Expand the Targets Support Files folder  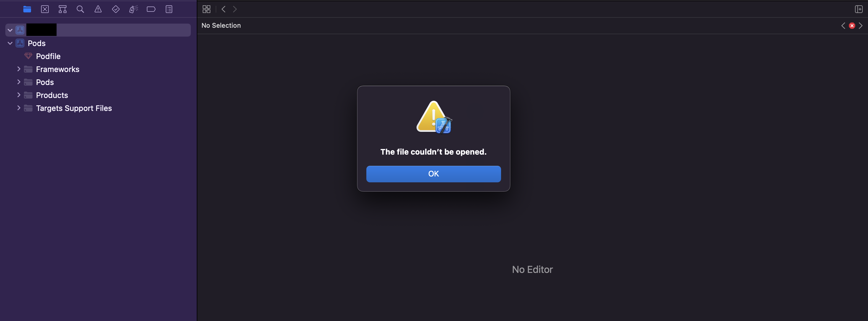[19, 108]
